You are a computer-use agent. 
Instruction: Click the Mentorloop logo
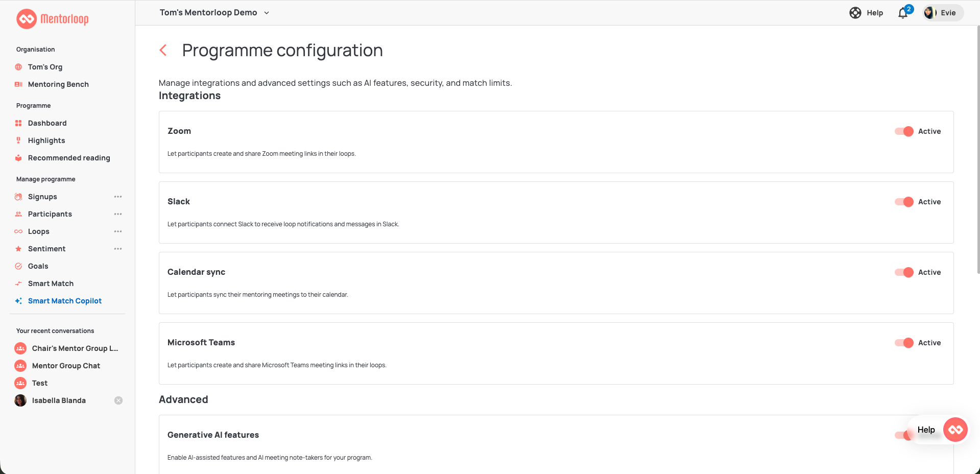point(53,19)
